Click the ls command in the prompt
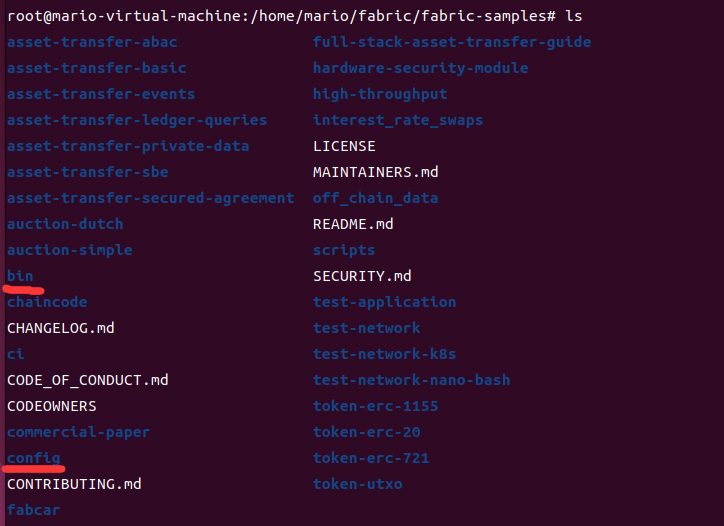 coord(573,17)
